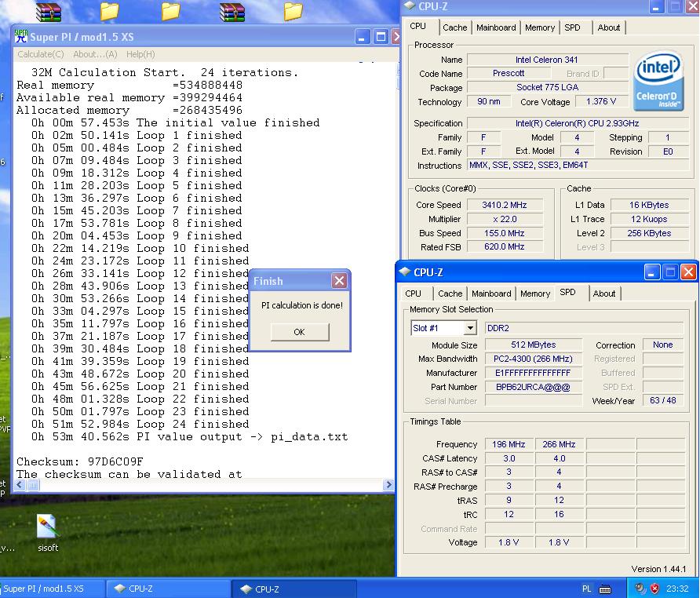Click the Intel Celeron D logo
Image resolution: width=700 pixels, height=598 pixels.
click(658, 81)
